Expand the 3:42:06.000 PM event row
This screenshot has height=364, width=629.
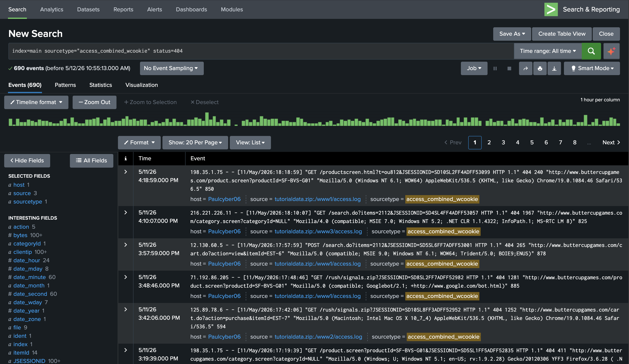coord(126,310)
